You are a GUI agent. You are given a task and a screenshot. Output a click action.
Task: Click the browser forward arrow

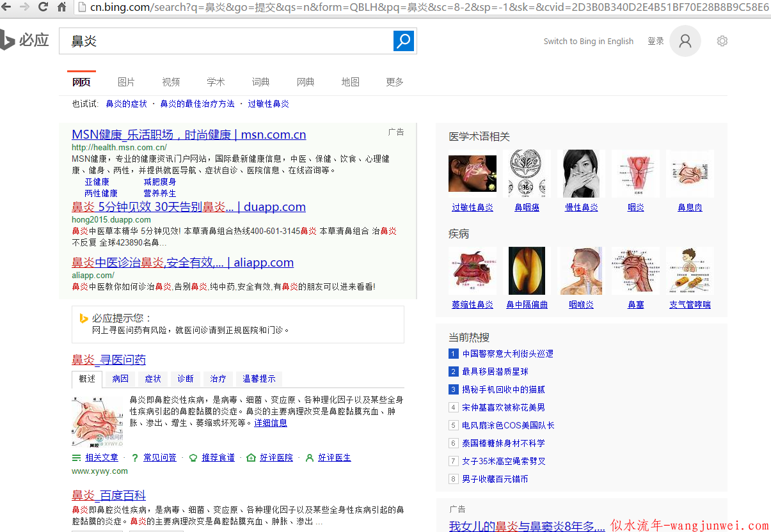(x=25, y=7)
